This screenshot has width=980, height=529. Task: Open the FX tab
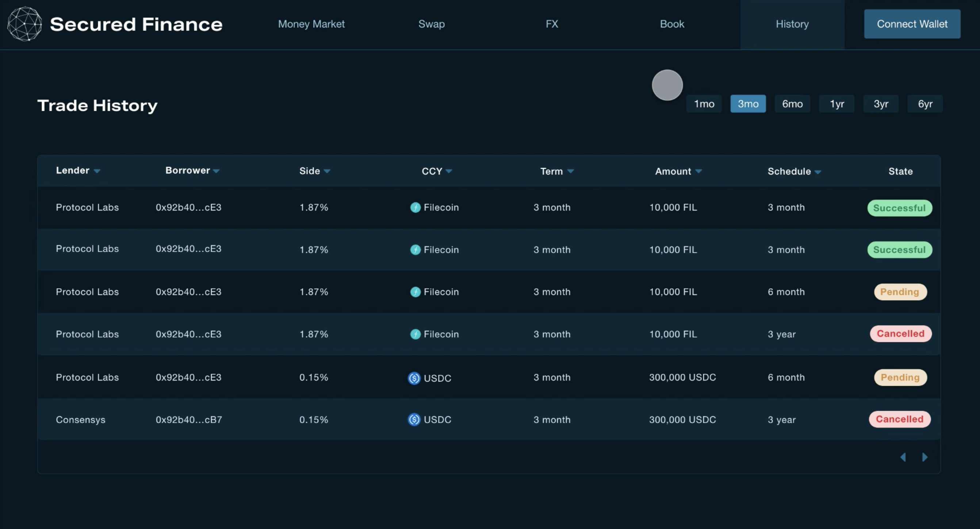[552, 24]
